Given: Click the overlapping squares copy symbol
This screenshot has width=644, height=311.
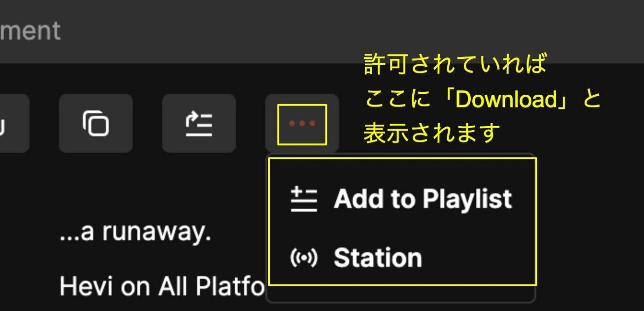Looking at the screenshot, I should point(96,123).
